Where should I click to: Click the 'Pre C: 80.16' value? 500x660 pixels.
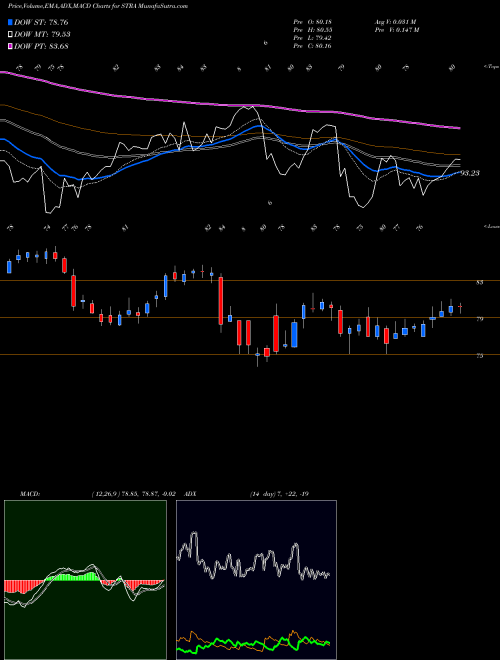[x=313, y=46]
